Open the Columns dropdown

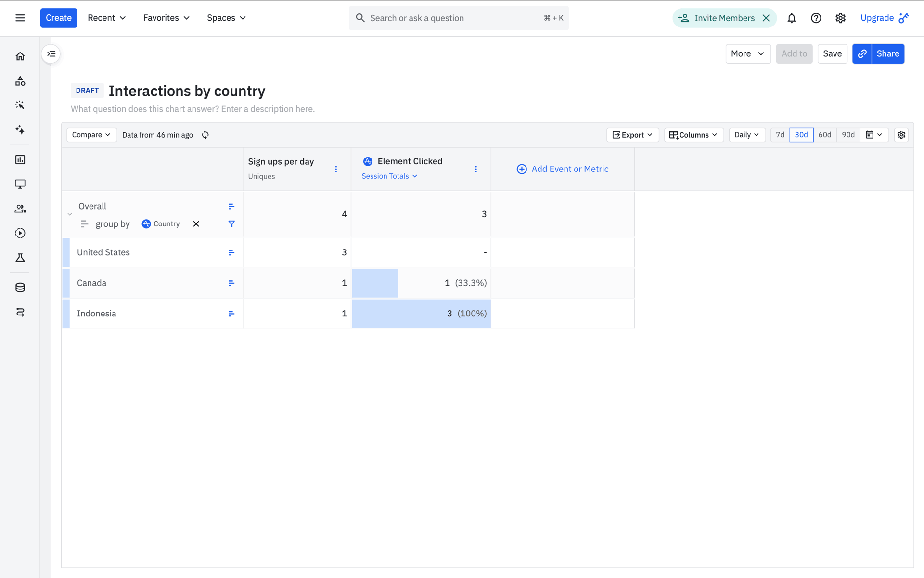point(693,135)
